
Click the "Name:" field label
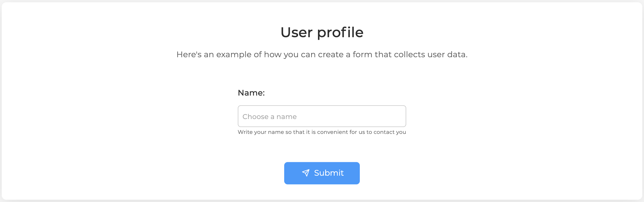click(x=251, y=93)
